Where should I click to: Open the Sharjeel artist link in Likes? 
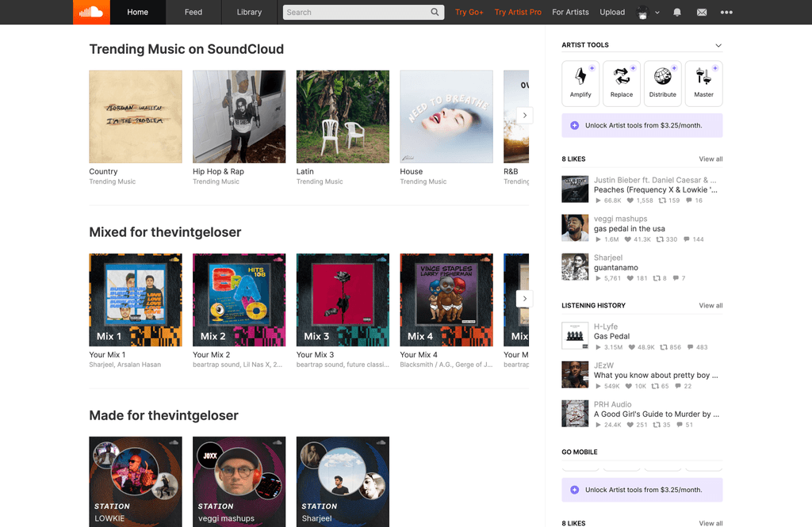coord(608,258)
